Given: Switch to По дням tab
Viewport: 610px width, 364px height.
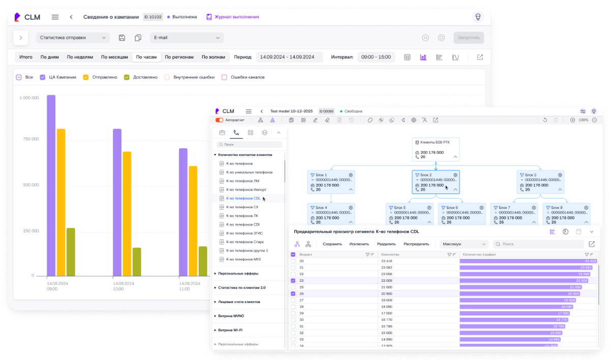Looking at the screenshot, I should pos(50,57).
